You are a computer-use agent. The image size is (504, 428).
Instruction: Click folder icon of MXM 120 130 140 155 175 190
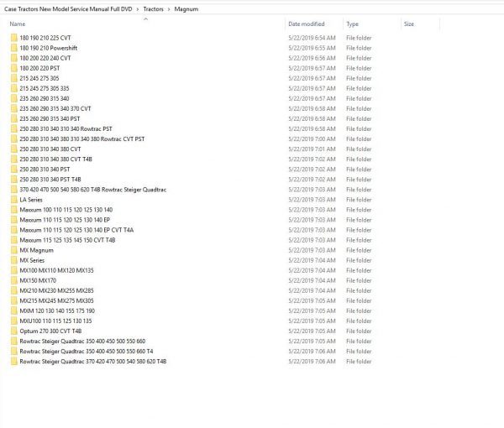click(x=13, y=311)
